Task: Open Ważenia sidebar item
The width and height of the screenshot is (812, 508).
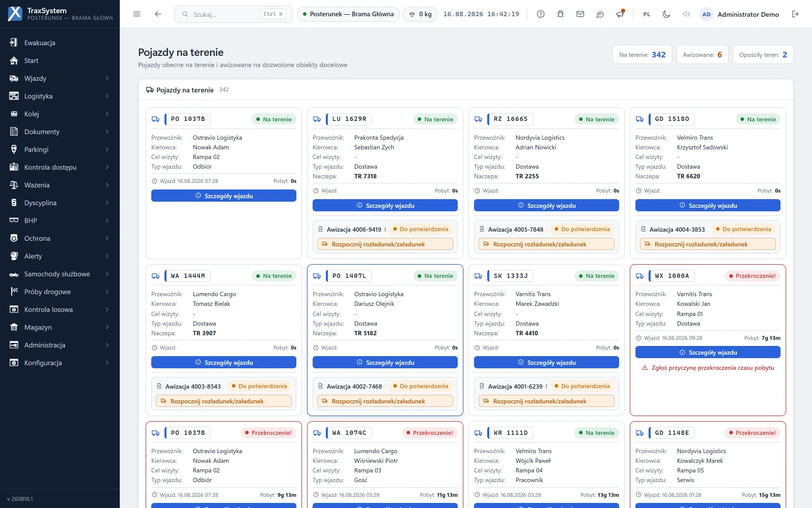Action: [60, 185]
